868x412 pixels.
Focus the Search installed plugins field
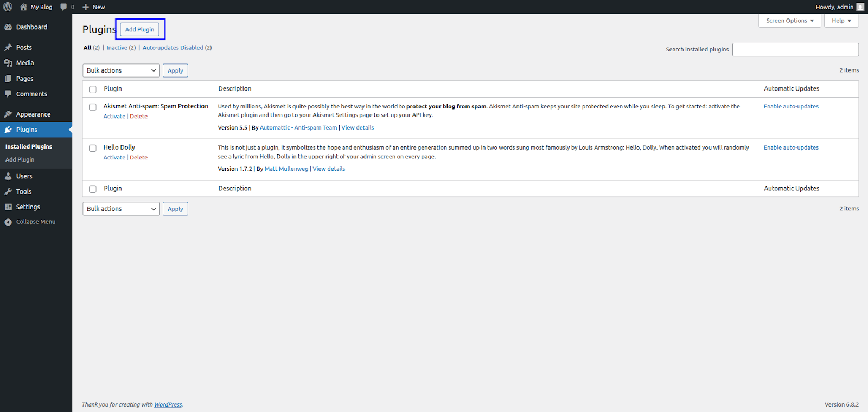point(795,50)
